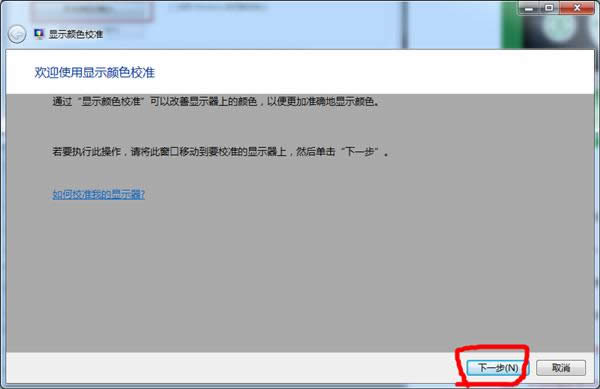Click the paragraph starting with 通过
The width and height of the screenshot is (600, 389).
pos(216,102)
